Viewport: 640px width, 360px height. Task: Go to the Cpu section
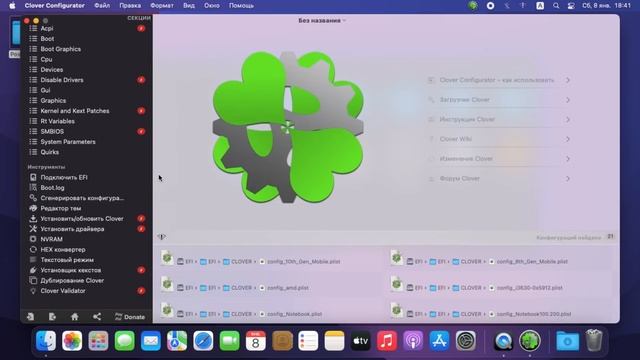[x=46, y=59]
